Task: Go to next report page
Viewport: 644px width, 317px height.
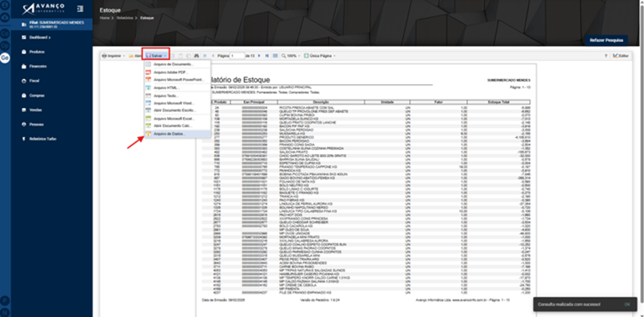Action: (259, 55)
